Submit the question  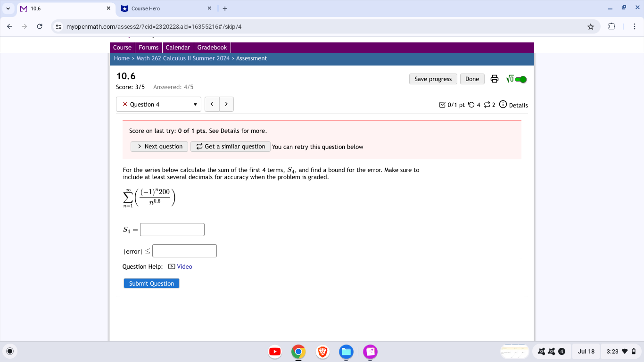151,283
